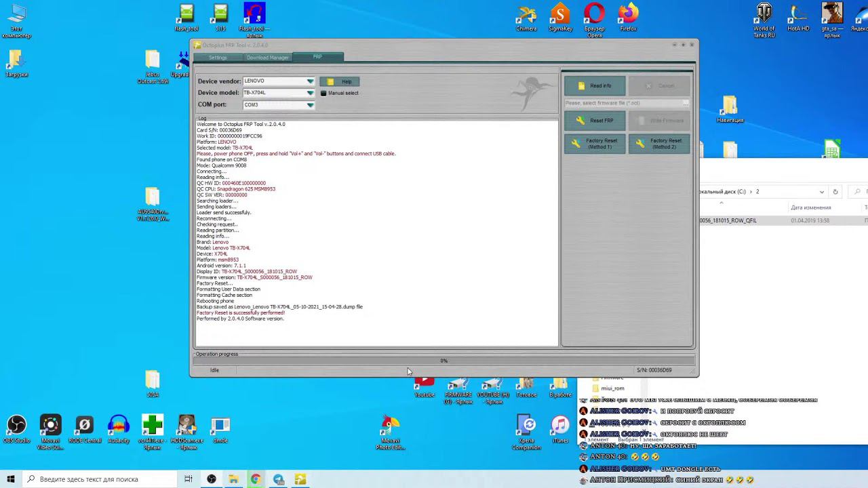Viewport: 868px width, 488px height.
Task: Select the ROW_QFIL file row in Explorer
Action: [x=784, y=220]
